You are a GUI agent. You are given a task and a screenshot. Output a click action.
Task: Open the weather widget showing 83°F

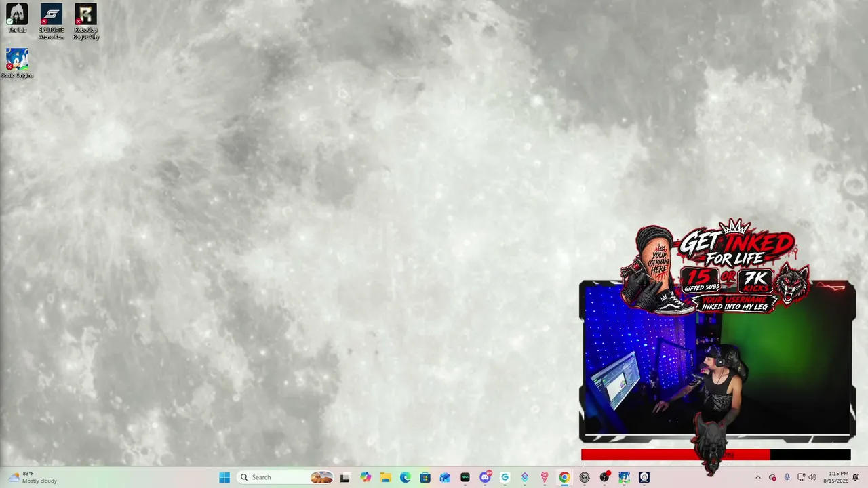tap(33, 477)
